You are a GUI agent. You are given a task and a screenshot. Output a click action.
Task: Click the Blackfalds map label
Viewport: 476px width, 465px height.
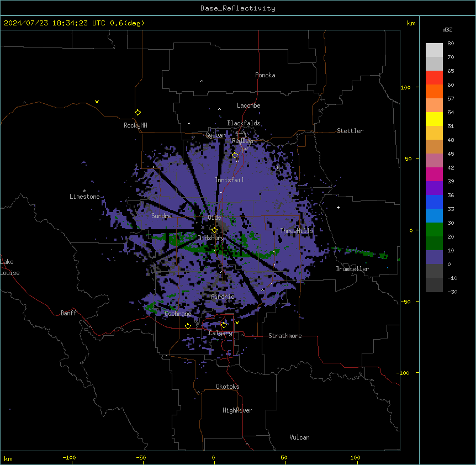click(244, 123)
